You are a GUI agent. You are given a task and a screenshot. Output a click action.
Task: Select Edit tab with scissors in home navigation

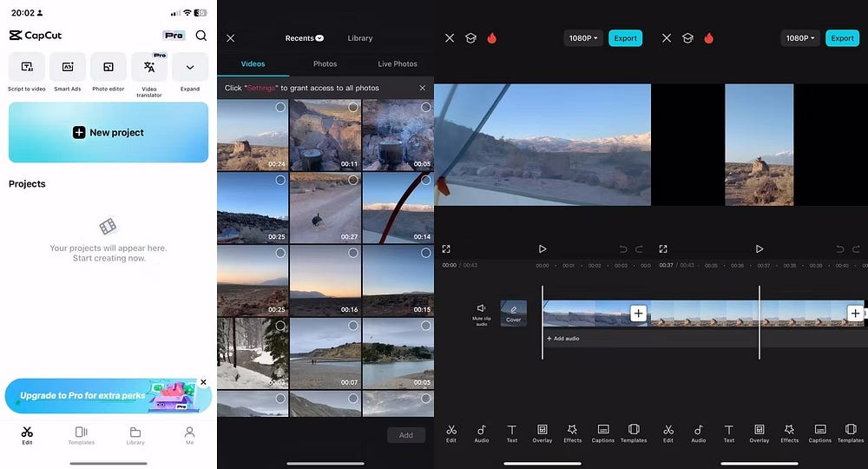coord(27,435)
